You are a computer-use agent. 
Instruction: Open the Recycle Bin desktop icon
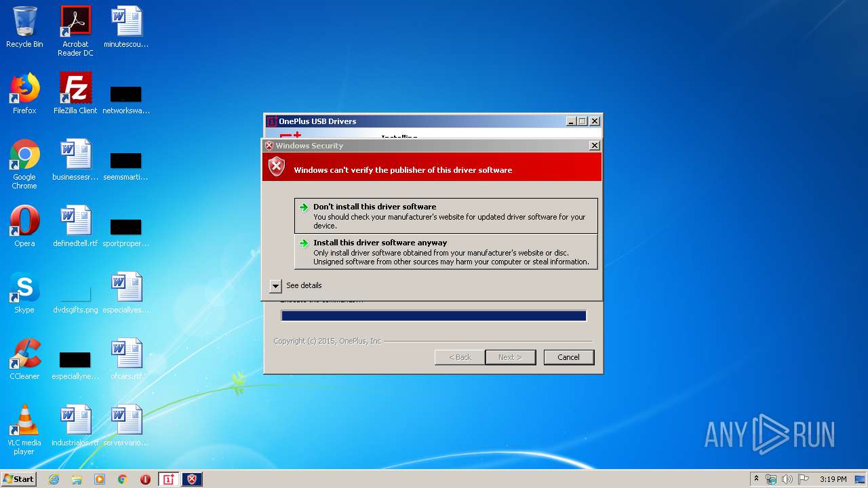point(24,27)
